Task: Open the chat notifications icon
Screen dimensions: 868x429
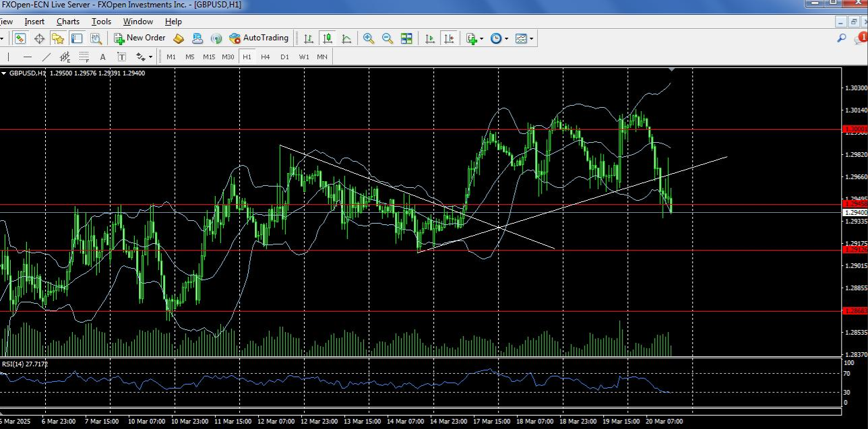Action: 860,38
